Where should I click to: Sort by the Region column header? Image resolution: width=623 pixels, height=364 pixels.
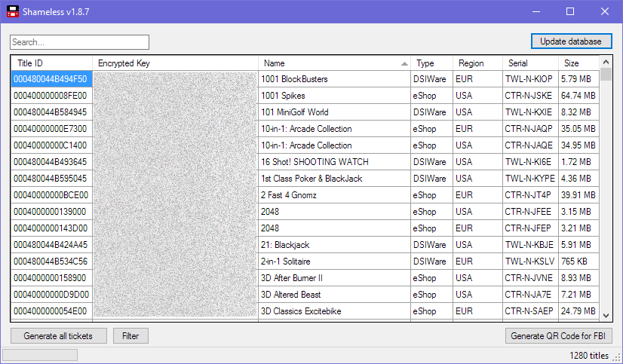coord(477,63)
